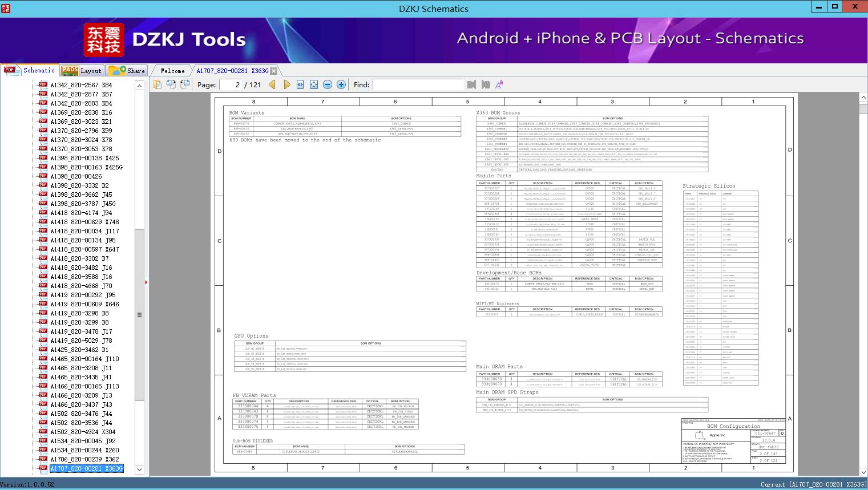The image size is (868, 490).
Task: Go to the next page arrow
Action: 286,84
